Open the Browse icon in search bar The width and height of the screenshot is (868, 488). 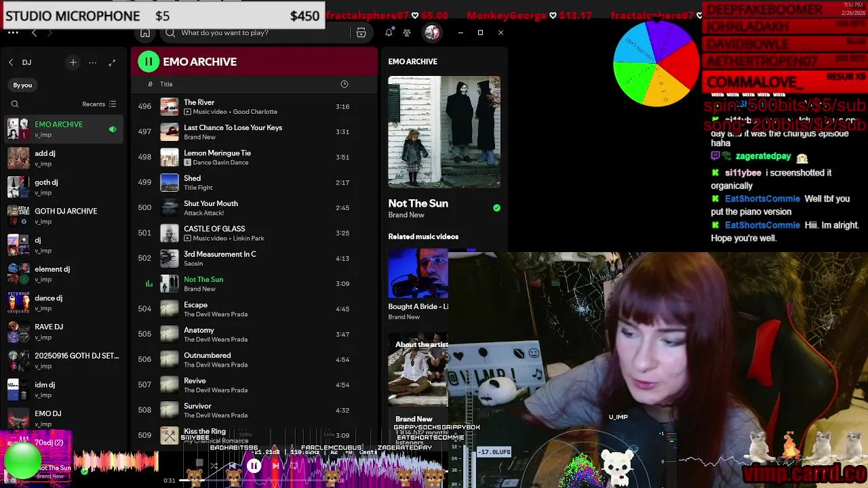tap(361, 33)
